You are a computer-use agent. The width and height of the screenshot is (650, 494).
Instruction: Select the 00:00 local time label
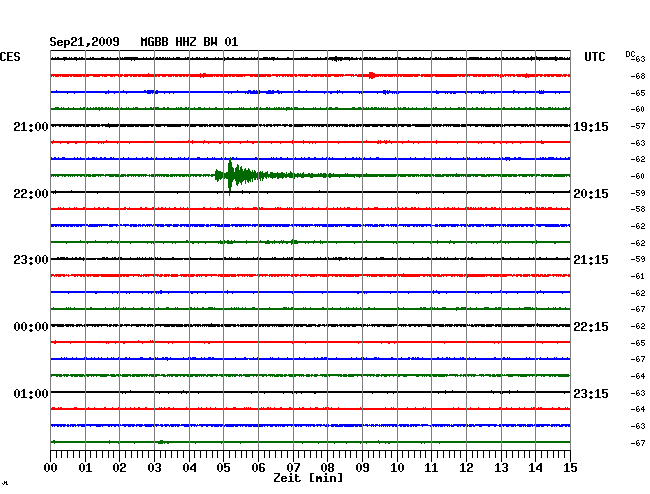click(x=31, y=327)
